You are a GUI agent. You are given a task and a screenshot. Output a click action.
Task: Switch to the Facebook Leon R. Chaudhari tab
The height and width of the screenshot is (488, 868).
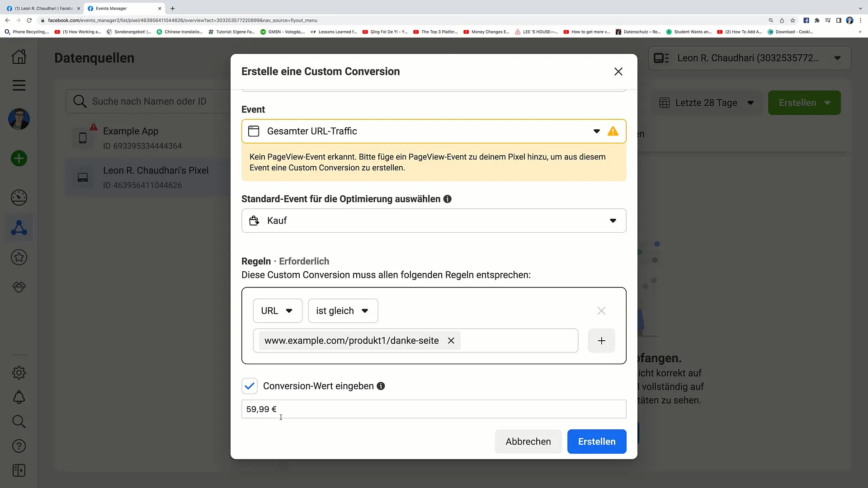coord(43,8)
